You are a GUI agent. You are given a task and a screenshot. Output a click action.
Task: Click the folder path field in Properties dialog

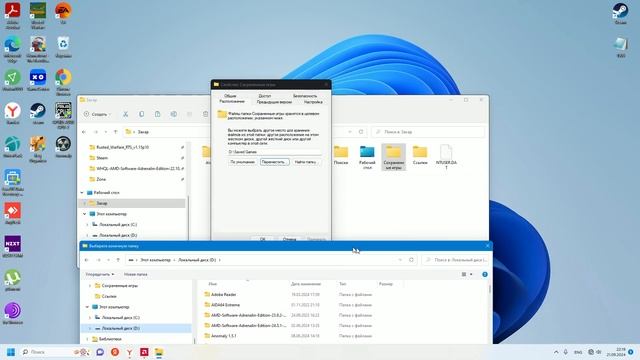click(274, 152)
